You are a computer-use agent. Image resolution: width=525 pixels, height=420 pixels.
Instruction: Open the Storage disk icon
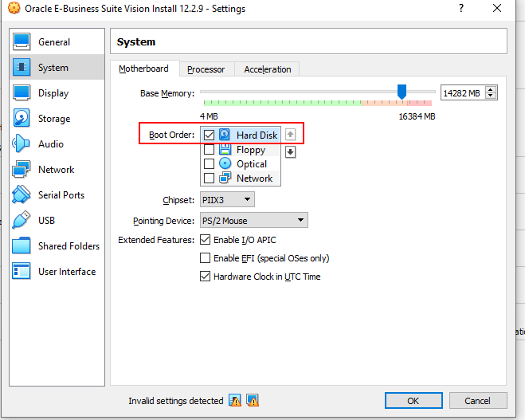(22, 119)
